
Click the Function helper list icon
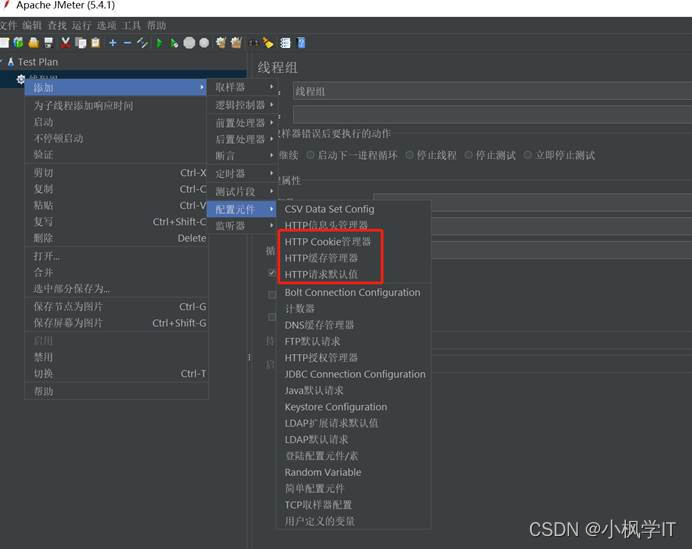click(x=286, y=43)
